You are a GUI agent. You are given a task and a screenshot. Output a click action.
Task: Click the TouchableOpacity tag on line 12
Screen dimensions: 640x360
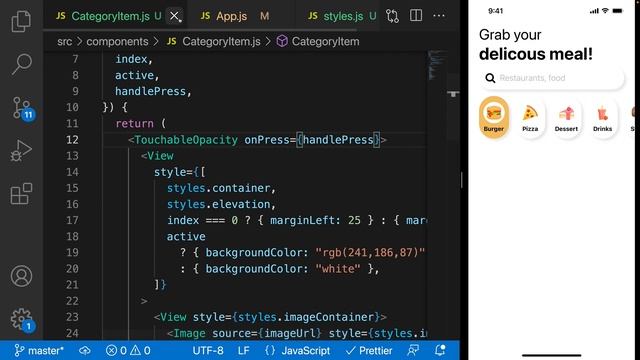tap(186, 140)
